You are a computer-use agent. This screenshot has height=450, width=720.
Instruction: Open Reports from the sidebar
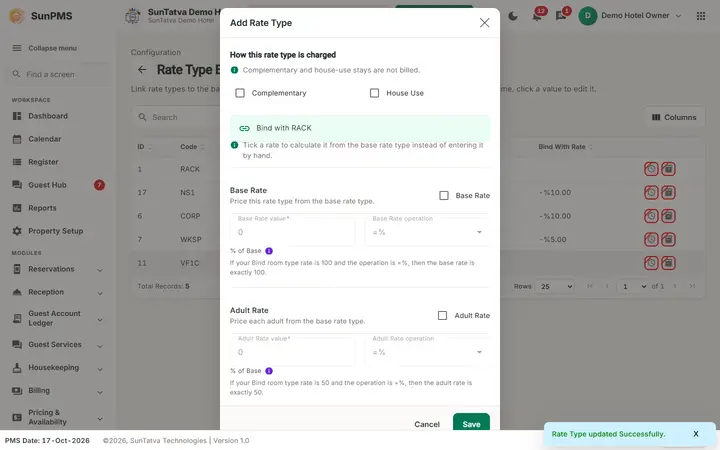42,208
